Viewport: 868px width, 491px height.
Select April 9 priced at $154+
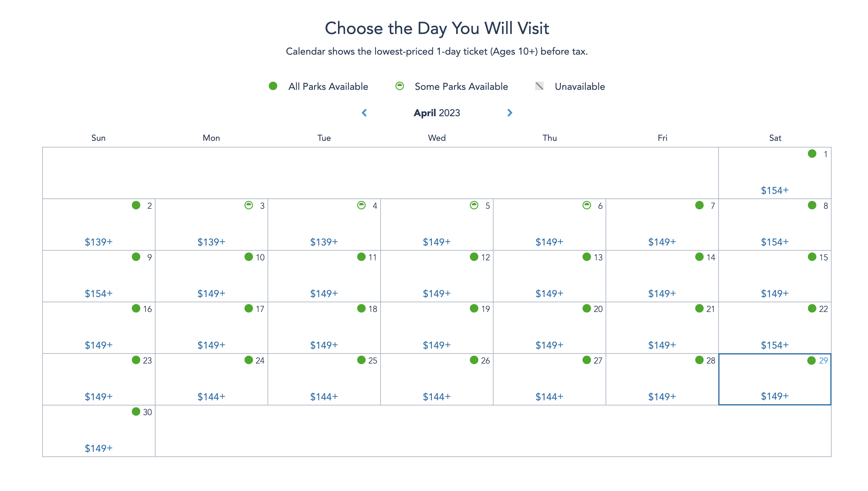point(98,276)
